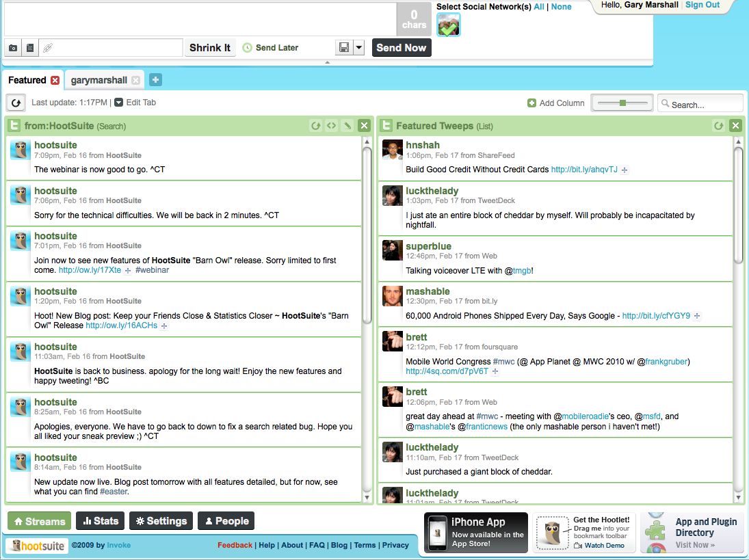Viewport: 749px width, 560px height.
Task: Open embed code for from:HootSuite column
Action: (332, 125)
